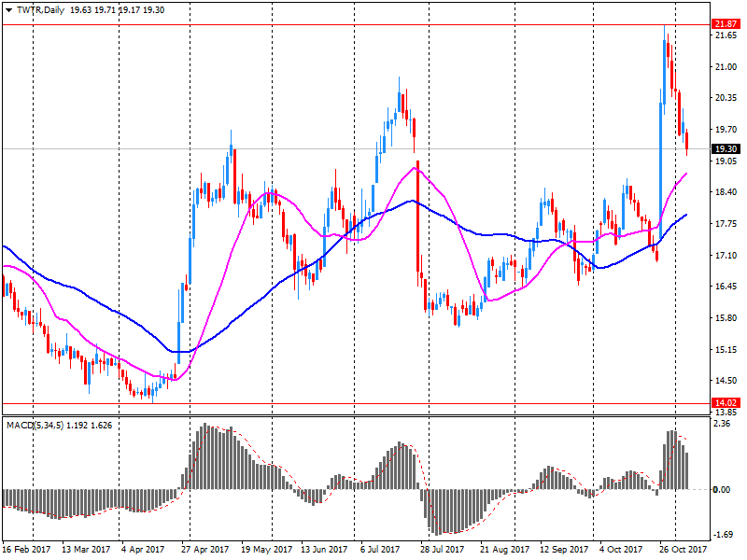Screen dimensions: 747x560
Task: Click the current price label 19.30
Action: coord(726,149)
